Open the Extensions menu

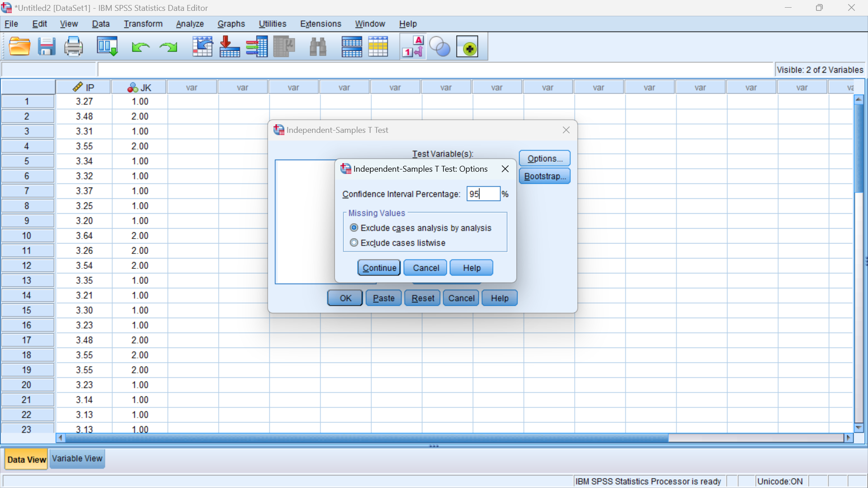tap(321, 24)
